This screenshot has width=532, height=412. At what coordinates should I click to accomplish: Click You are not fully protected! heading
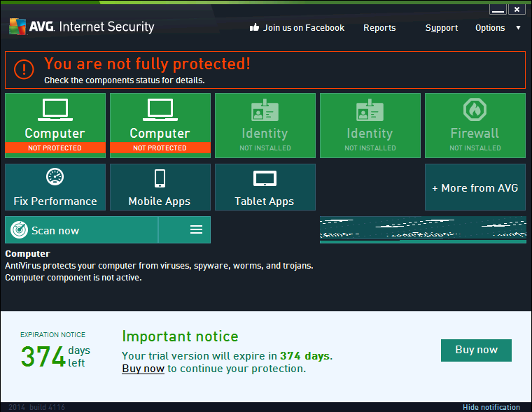(x=147, y=64)
